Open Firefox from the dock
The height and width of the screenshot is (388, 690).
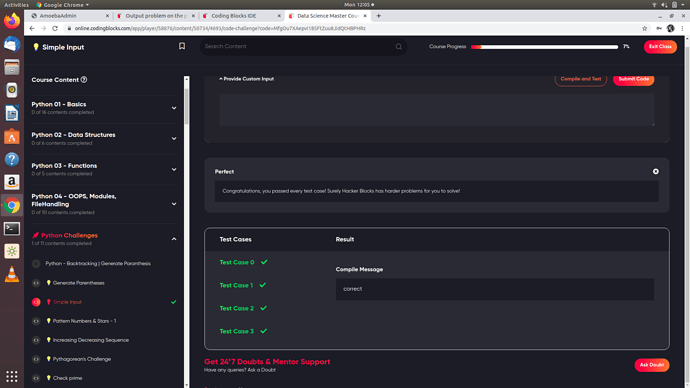[x=12, y=21]
